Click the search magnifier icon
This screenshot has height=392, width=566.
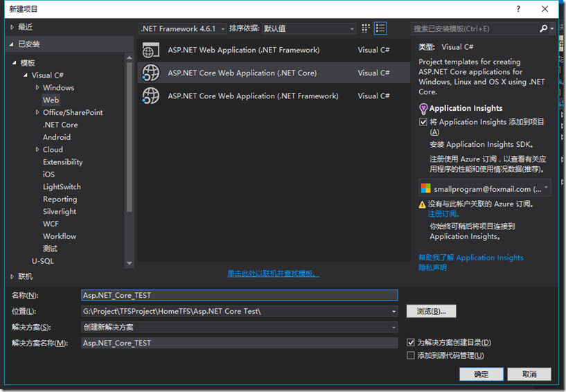[543, 28]
